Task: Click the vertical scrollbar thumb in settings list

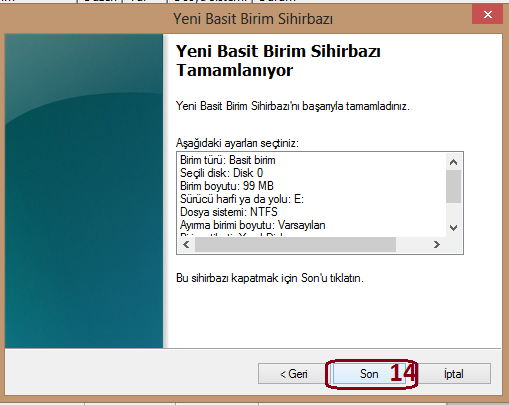Action: 453,186
